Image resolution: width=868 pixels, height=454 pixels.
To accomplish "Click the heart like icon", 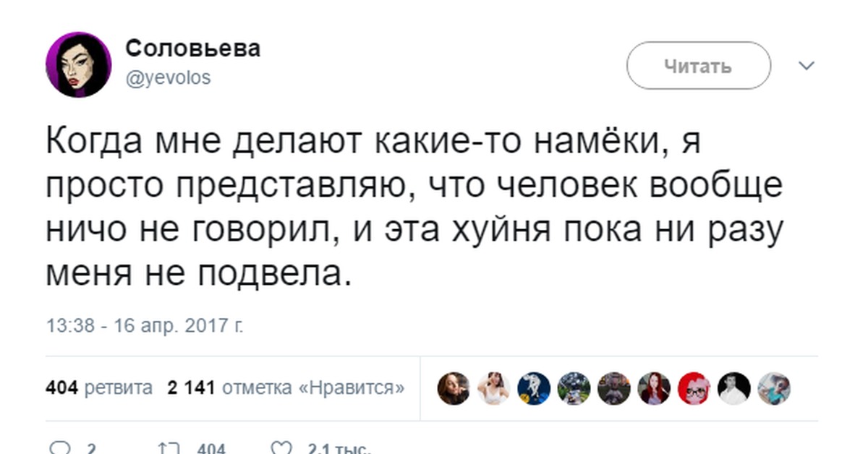I will [281, 449].
